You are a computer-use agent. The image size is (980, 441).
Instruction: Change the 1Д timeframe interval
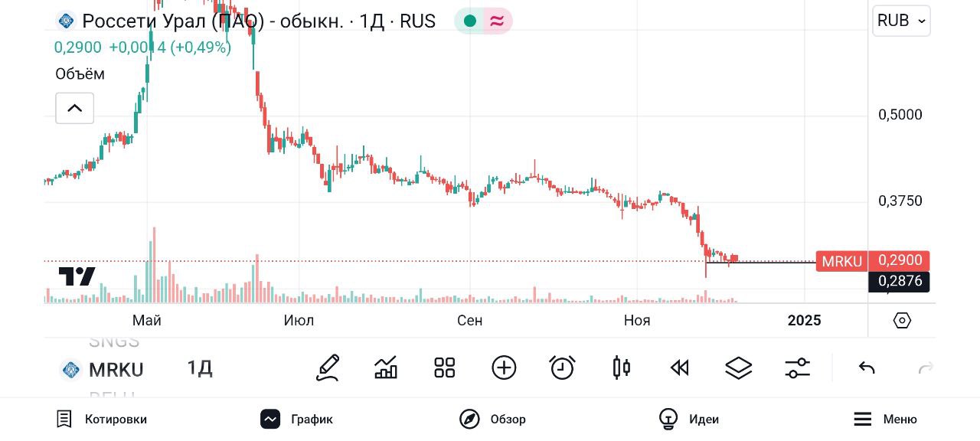[200, 368]
